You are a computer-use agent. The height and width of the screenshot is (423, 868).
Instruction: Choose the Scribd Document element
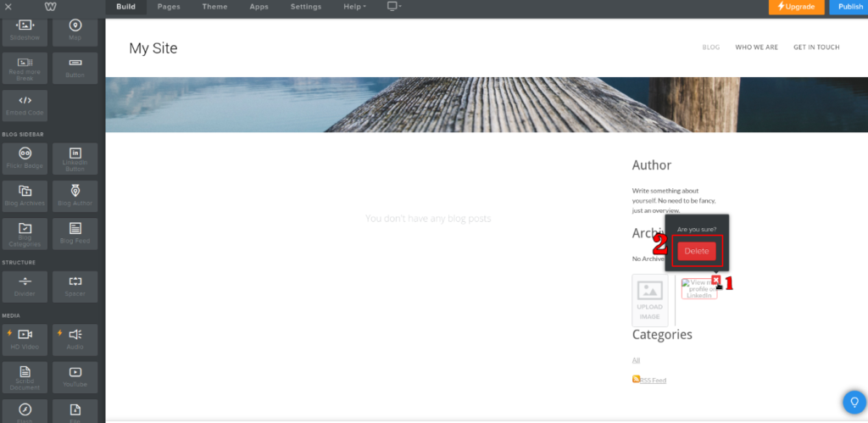25,377
